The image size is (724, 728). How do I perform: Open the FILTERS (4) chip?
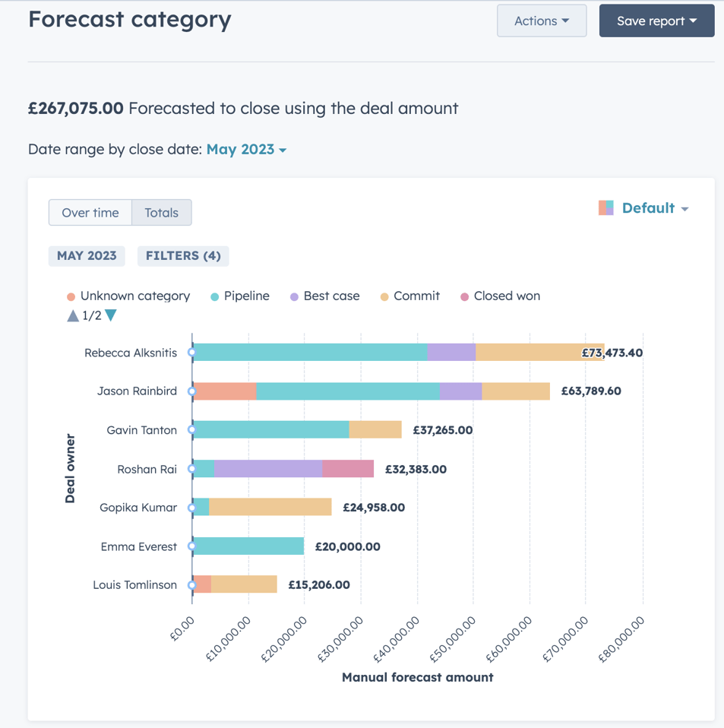point(182,256)
